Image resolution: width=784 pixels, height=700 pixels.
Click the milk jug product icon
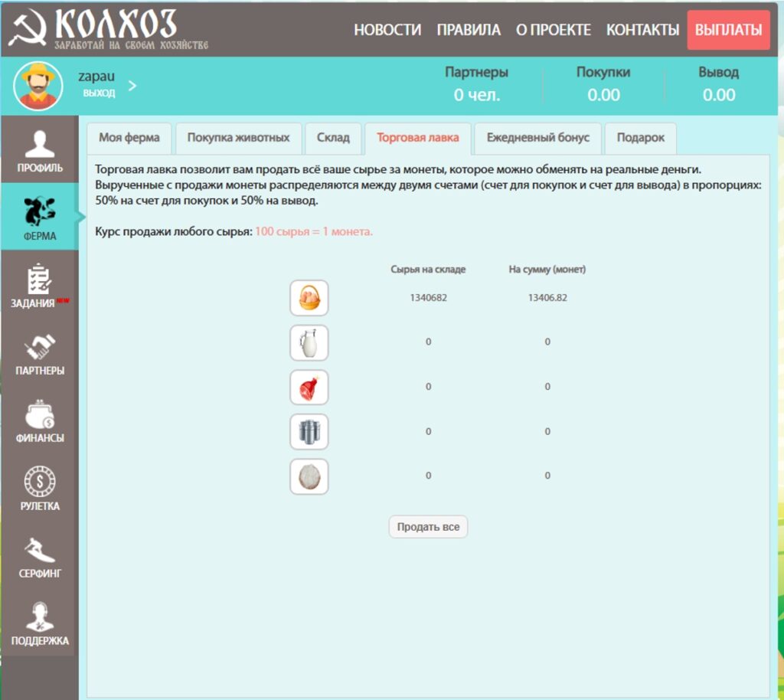309,342
